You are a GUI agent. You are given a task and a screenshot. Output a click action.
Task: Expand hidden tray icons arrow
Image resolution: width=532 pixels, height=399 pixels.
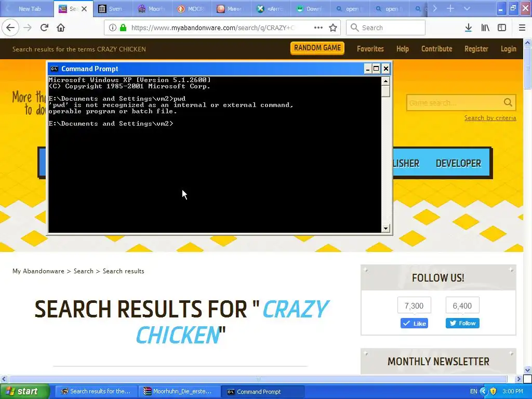coord(484,391)
